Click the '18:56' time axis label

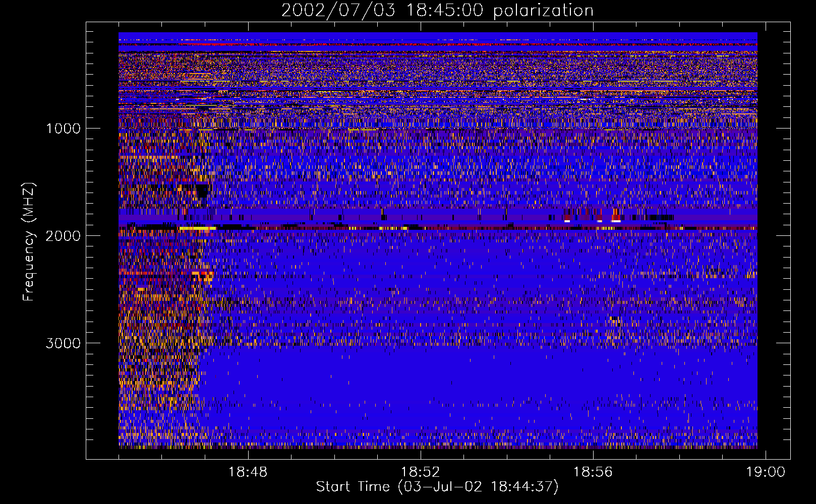593,472
